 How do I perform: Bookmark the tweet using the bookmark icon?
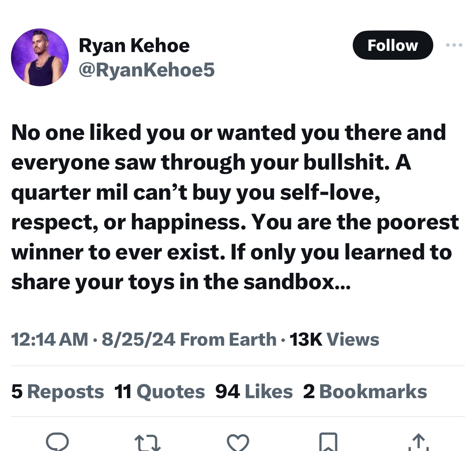point(328,442)
